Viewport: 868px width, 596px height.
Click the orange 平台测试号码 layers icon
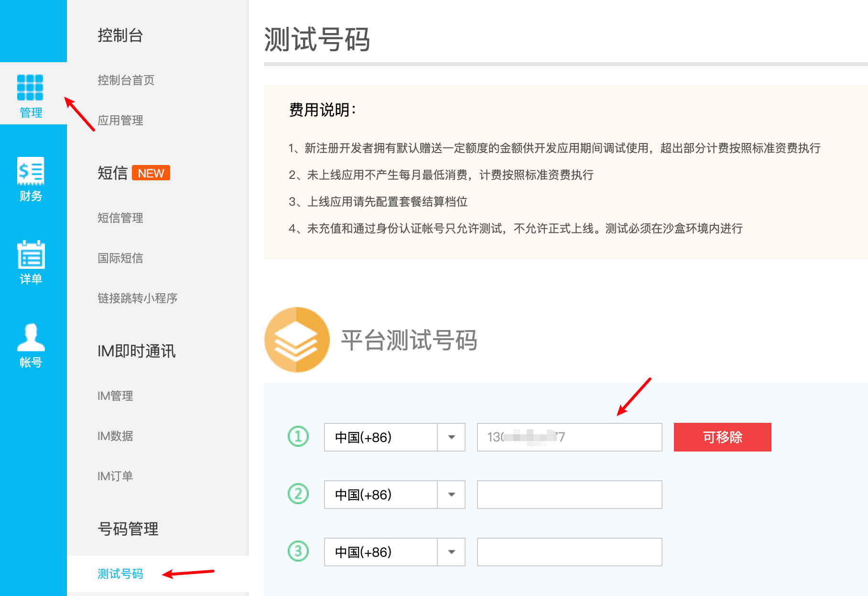click(x=297, y=340)
